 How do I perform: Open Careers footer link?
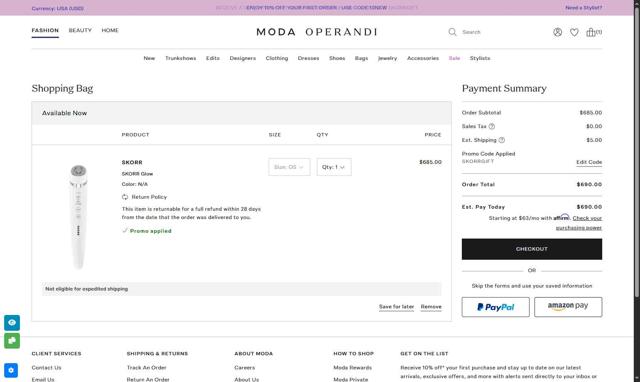tap(244, 368)
